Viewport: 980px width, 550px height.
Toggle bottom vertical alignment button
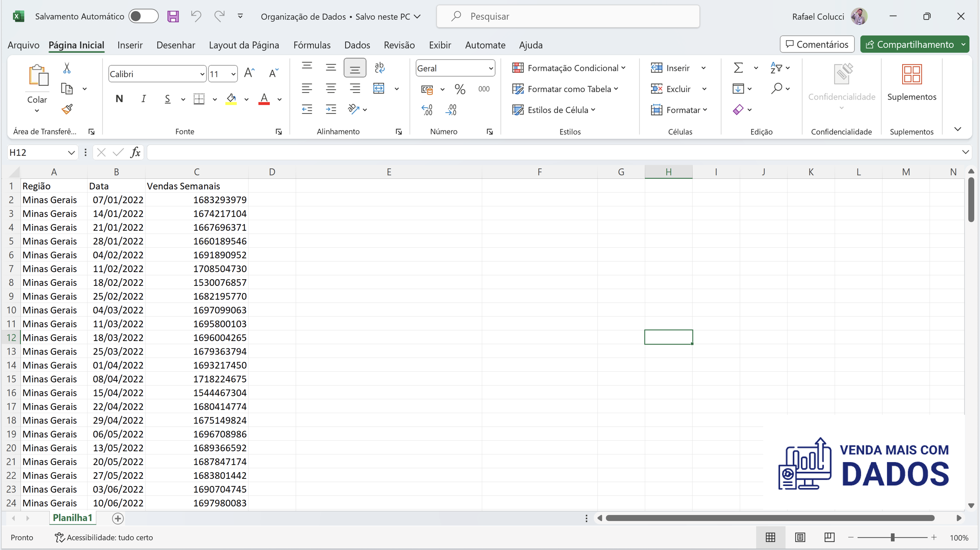pyautogui.click(x=355, y=68)
